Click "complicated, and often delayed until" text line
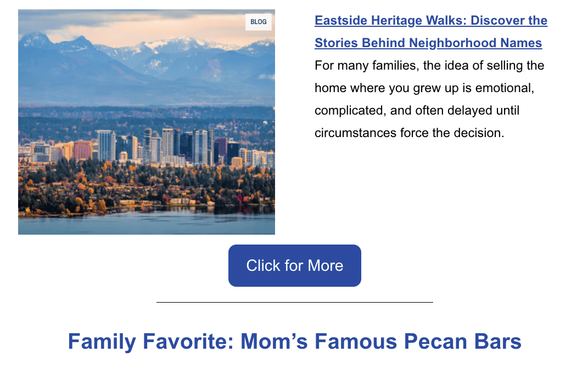The width and height of the screenshot is (588, 369). point(417,110)
